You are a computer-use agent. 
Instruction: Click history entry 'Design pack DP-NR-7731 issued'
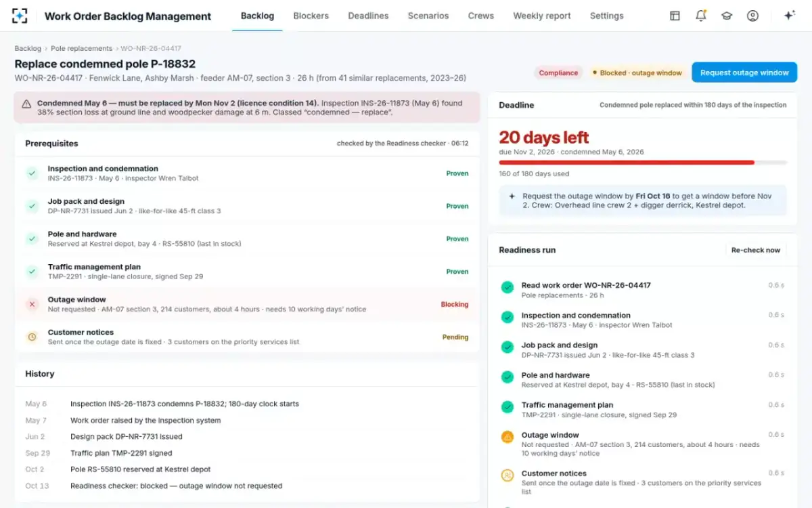[126, 437]
